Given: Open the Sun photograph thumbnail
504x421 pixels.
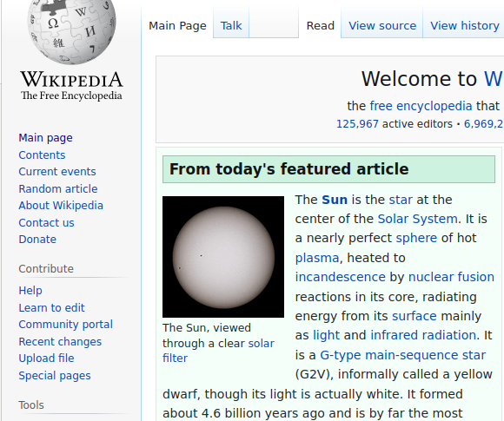Looking at the screenshot, I should coord(223,257).
